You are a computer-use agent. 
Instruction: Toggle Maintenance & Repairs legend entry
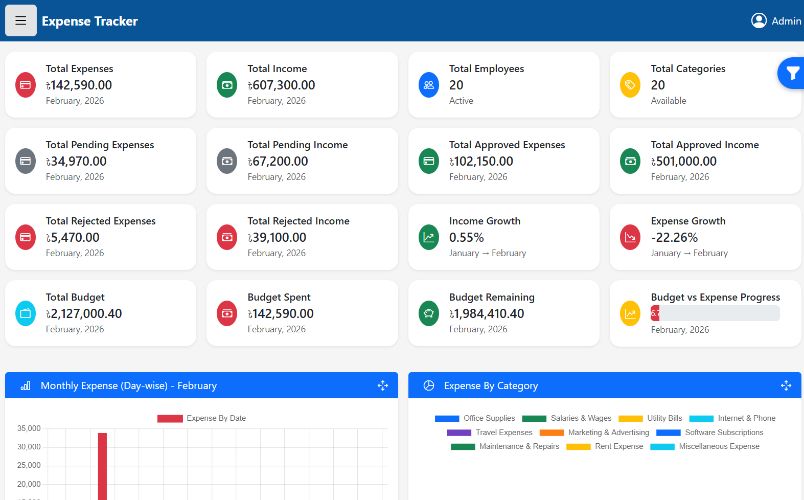[505, 446]
